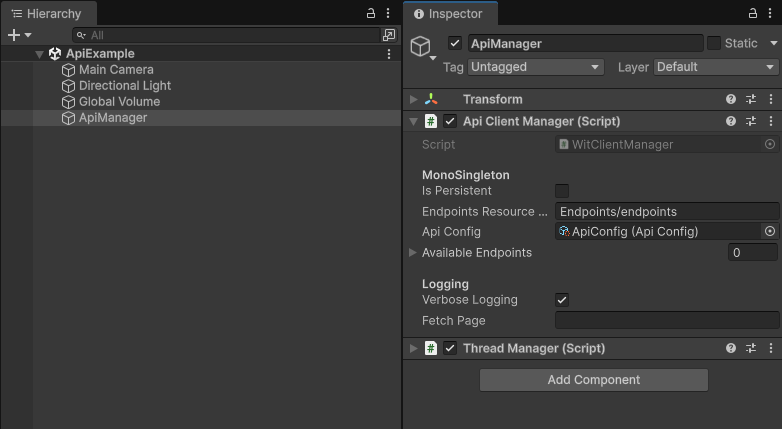Open Hierarchy panel three-dot options menu
Viewport: 782px width, 429px height.
[388, 13]
